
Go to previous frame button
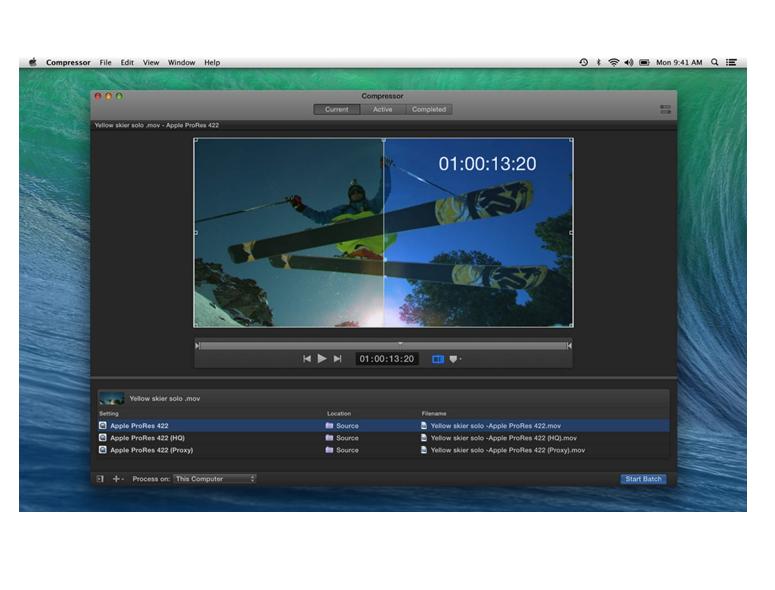click(307, 359)
